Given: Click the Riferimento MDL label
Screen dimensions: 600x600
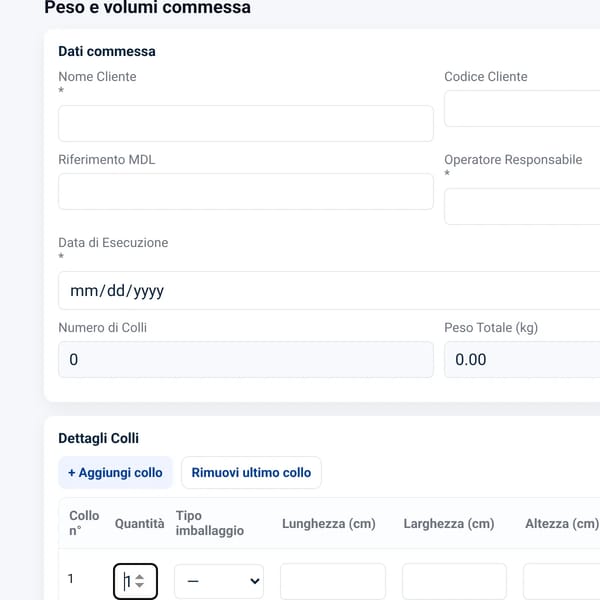Looking at the screenshot, I should pyautogui.click(x=107, y=160).
